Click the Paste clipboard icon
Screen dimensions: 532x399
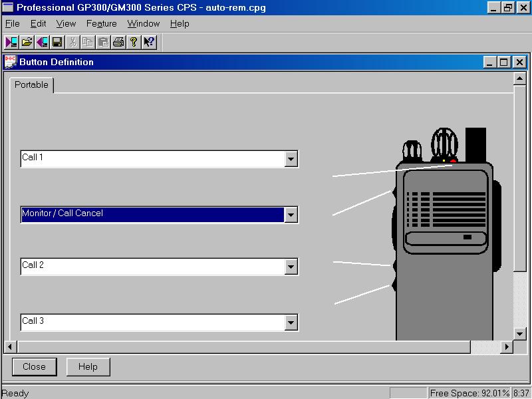(103, 43)
